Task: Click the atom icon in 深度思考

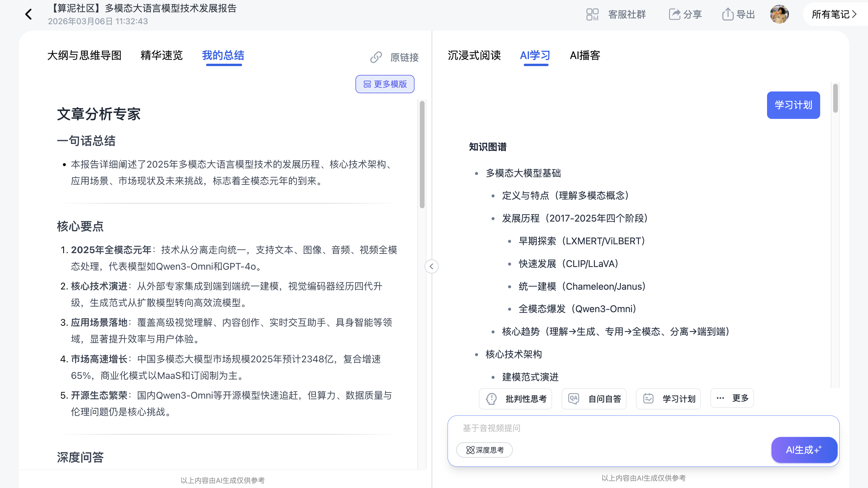Action: [x=470, y=450]
